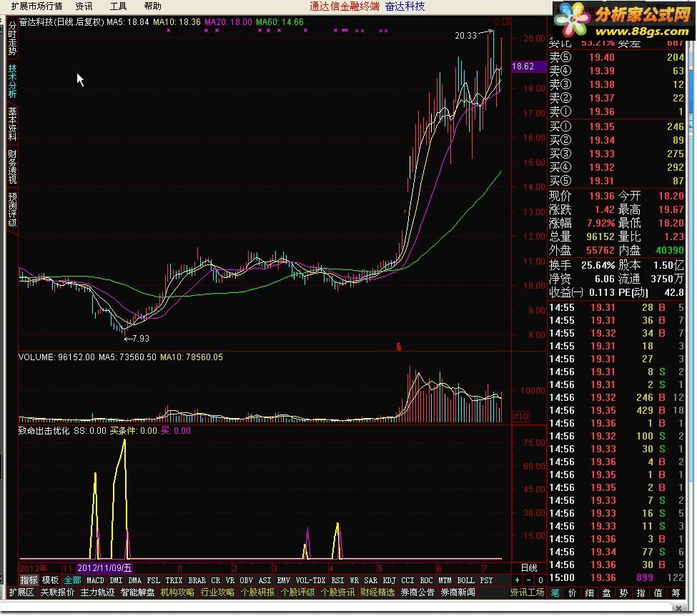Select the 笔 tick tab in the bottom right
Image resolution: width=697 pixels, height=616 pixels.
(555, 592)
